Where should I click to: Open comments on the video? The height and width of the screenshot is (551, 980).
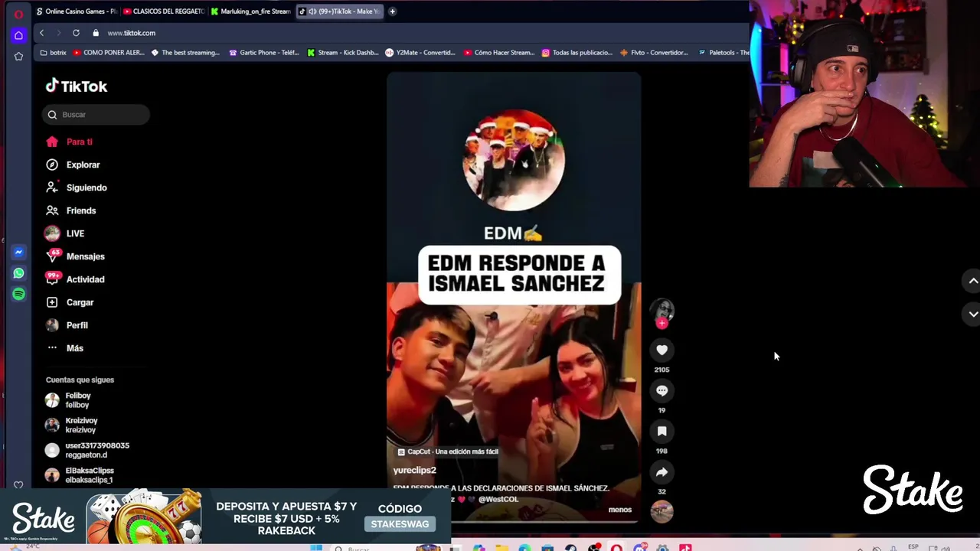(x=661, y=391)
